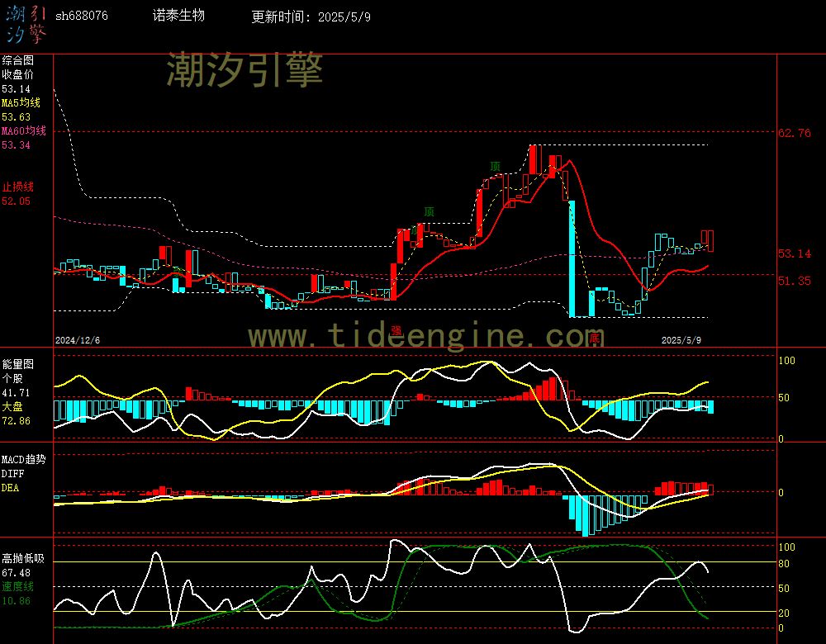Click the 速度线 value 10.86
The width and height of the screenshot is (826, 644).
(16, 601)
